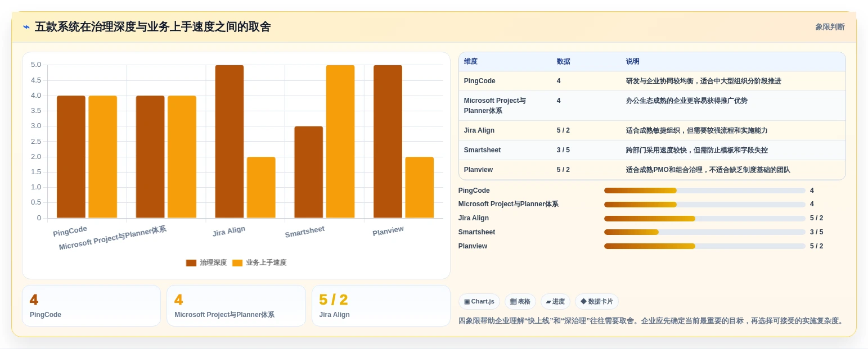
Task: Toggle the 业务上手速度 legend swatch
Action: click(237, 262)
